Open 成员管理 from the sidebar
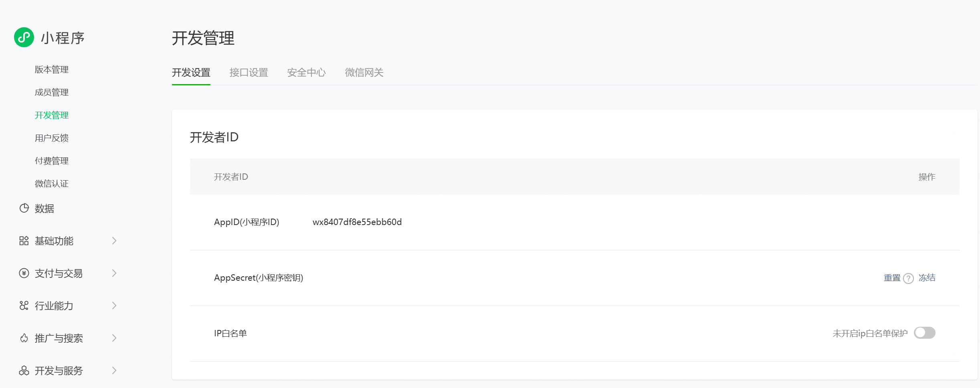The width and height of the screenshot is (980, 388). tap(51, 92)
